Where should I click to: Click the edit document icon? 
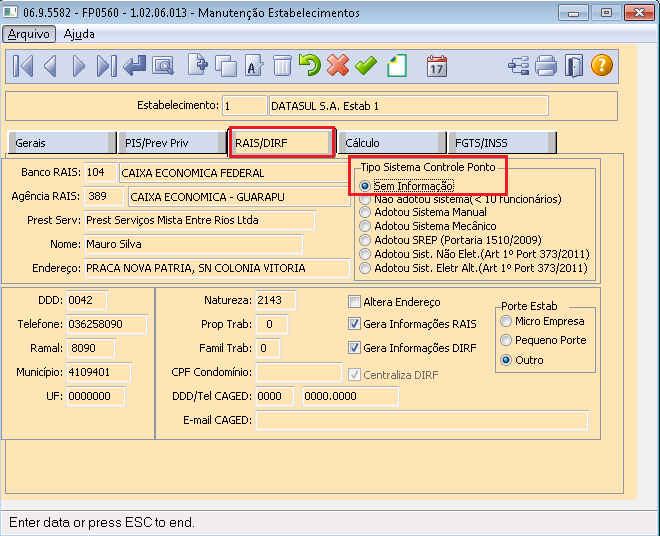tap(254, 66)
